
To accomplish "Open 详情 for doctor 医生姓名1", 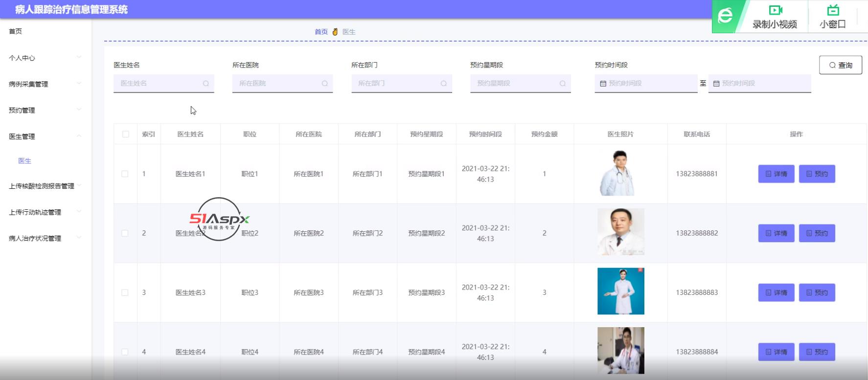I will click(x=776, y=174).
